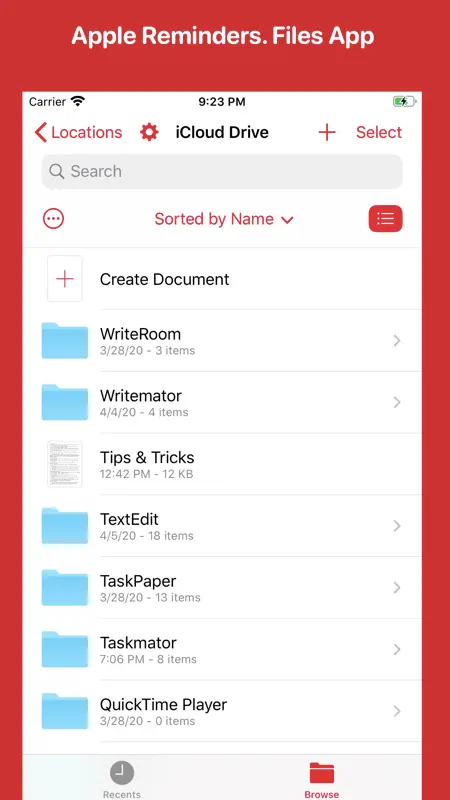This screenshot has height=800, width=450.
Task: Tap the 9:23 PM clock
Action: 222,102
